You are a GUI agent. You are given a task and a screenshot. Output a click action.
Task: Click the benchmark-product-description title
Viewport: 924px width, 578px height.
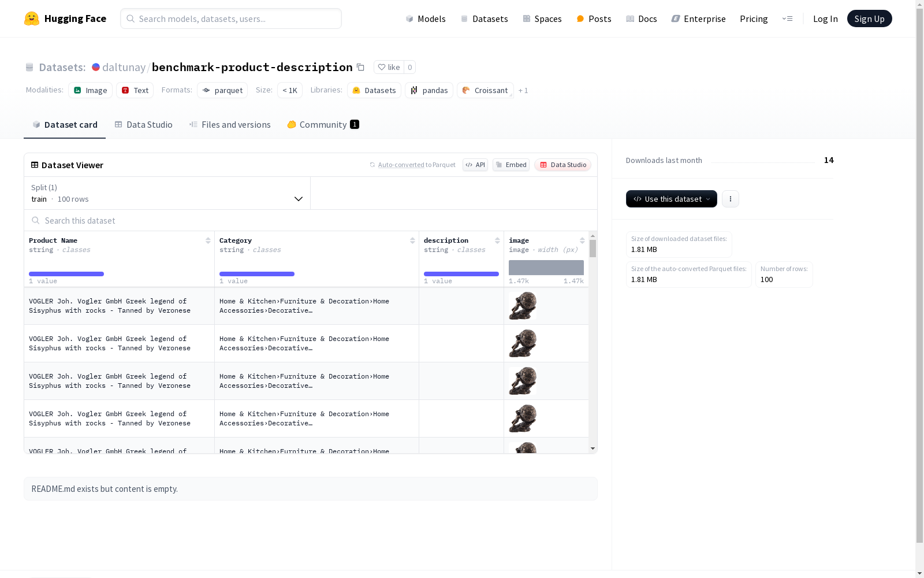click(252, 67)
